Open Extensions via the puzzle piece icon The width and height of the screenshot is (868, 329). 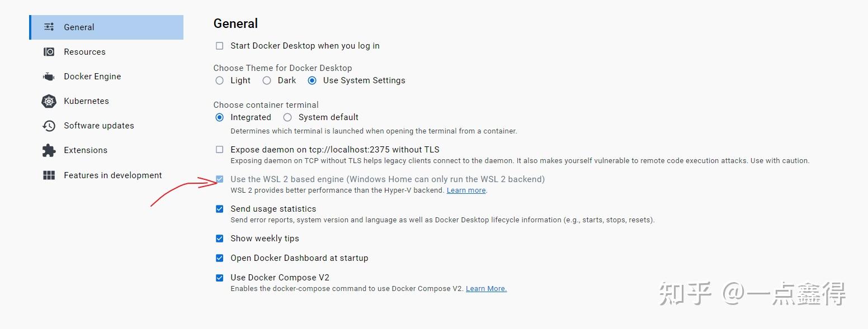49,150
